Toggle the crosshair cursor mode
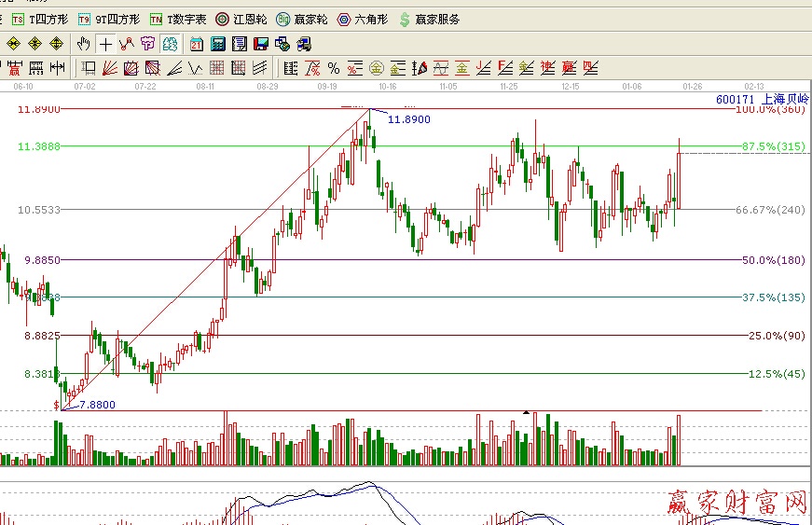This screenshot has width=812, height=525. click(x=105, y=44)
